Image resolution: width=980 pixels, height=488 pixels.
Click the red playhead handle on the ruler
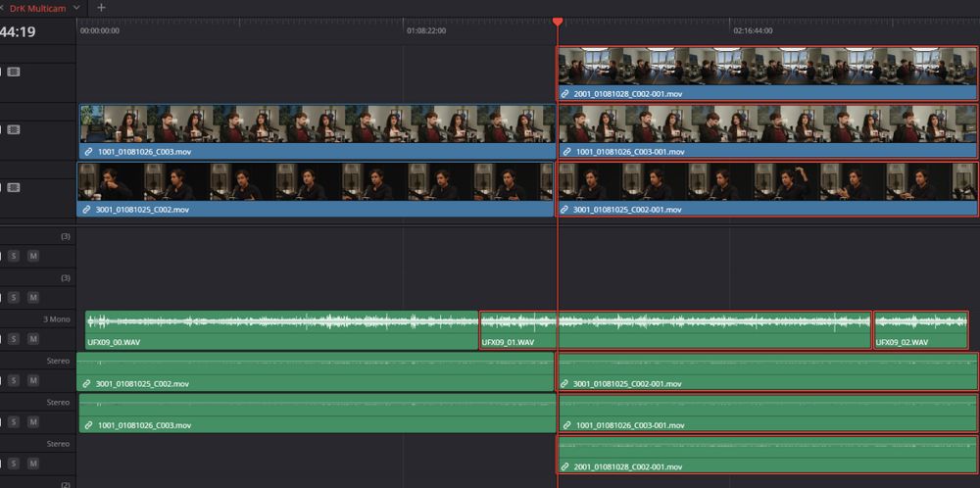pyautogui.click(x=558, y=22)
